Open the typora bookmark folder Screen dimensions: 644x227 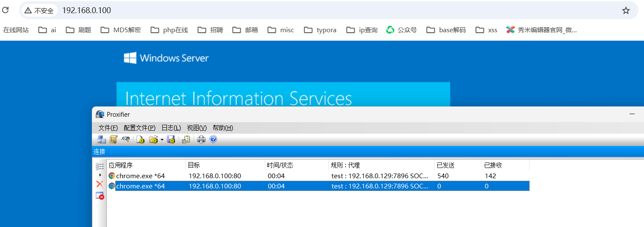[320, 30]
